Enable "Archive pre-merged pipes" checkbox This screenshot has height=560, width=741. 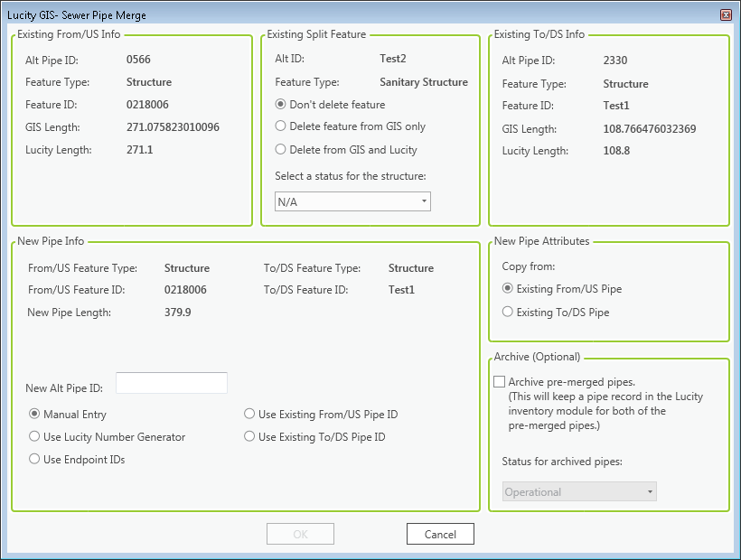499,381
